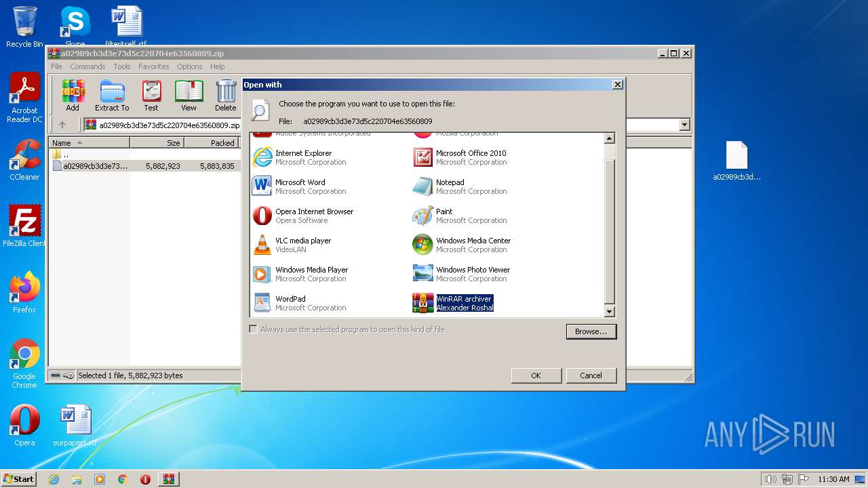Click program list scrollbar down arrow
868x488 pixels.
[x=609, y=312]
